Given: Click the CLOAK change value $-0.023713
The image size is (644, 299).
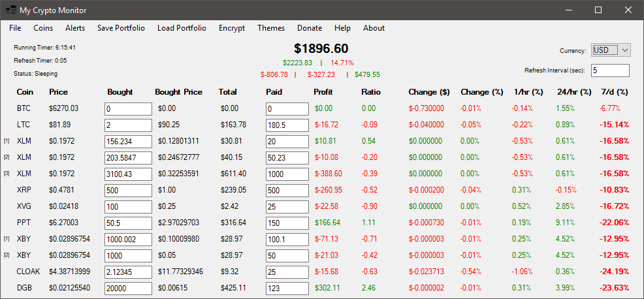Looking at the screenshot, I should tap(427, 272).
